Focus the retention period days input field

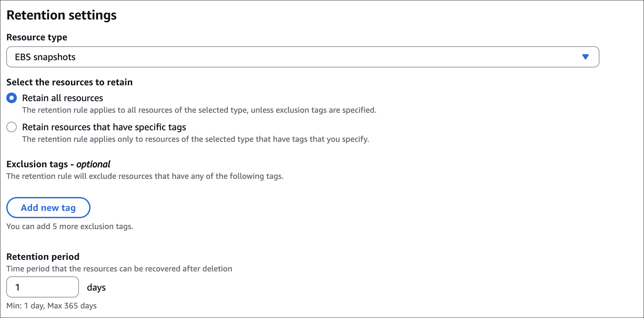pyautogui.click(x=42, y=287)
